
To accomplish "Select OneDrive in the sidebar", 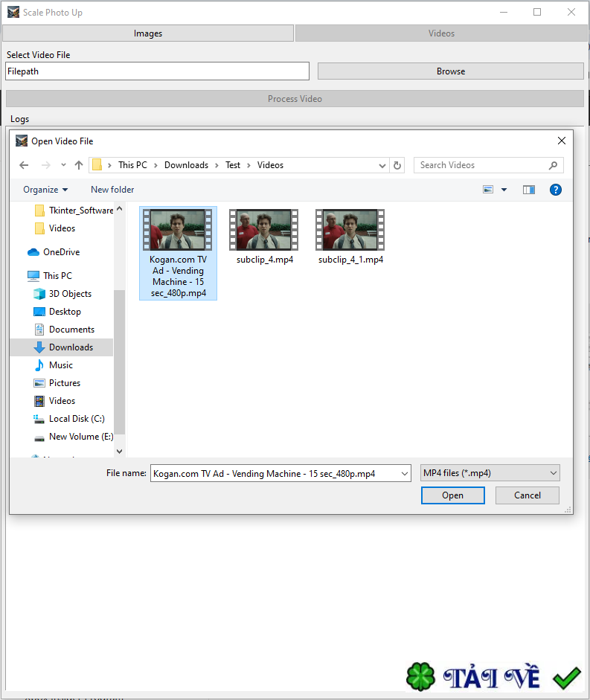I will [60, 252].
